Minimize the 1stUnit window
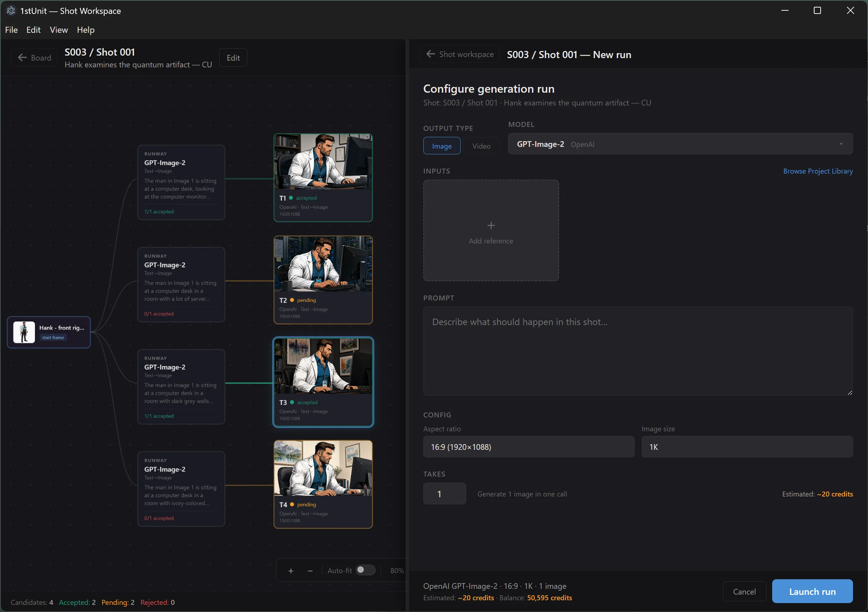Viewport: 868px width, 612px height. tap(785, 11)
